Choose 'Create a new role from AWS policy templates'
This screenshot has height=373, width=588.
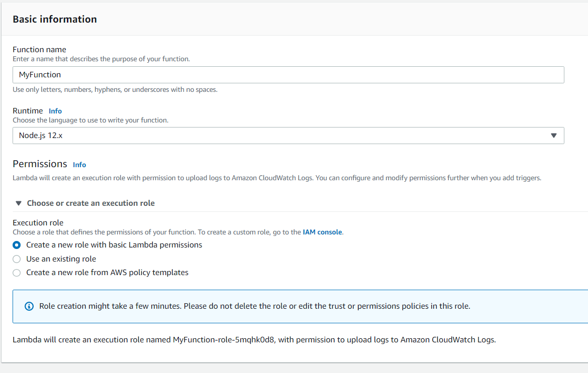click(x=17, y=273)
